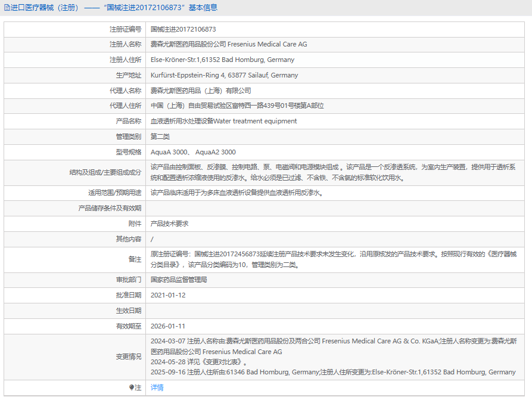Select expiry date 2026-01-11
Viewport: 532px width, 400px height.
pos(168,326)
